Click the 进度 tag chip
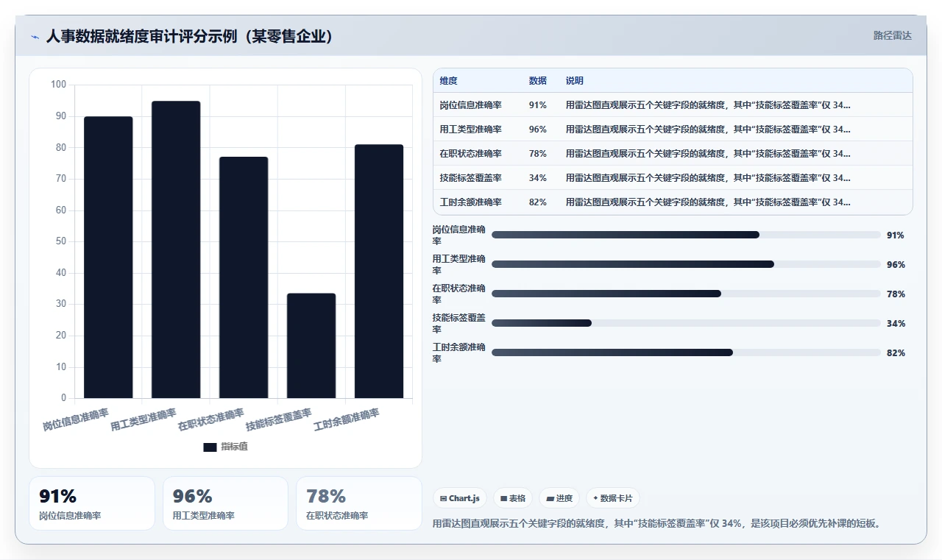This screenshot has width=942, height=560. [559, 498]
